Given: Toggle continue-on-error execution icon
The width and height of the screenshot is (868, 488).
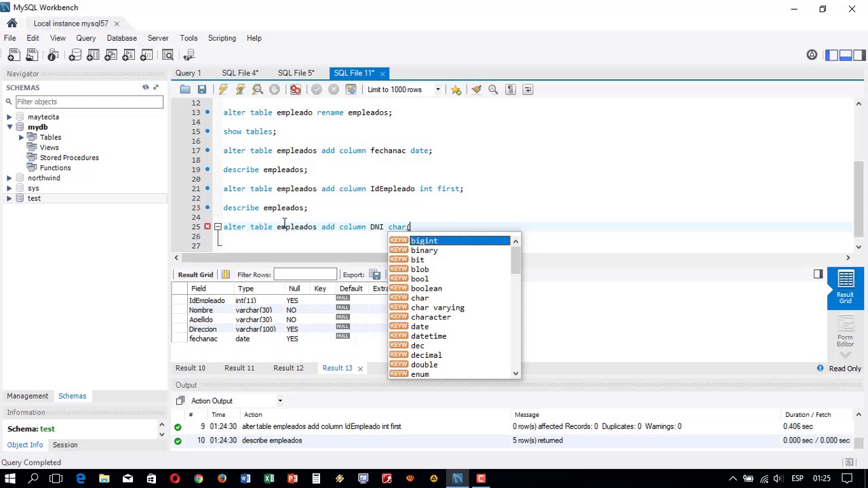Looking at the screenshot, I should point(296,89).
